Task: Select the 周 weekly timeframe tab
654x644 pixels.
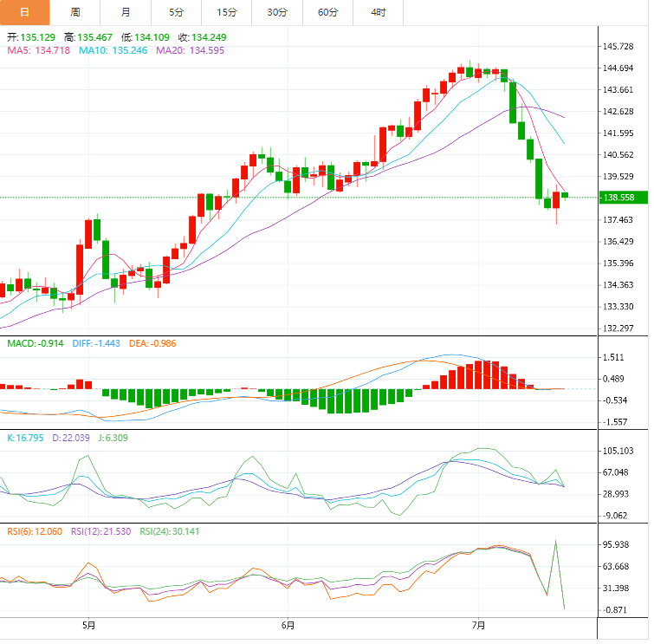Action: (75, 12)
